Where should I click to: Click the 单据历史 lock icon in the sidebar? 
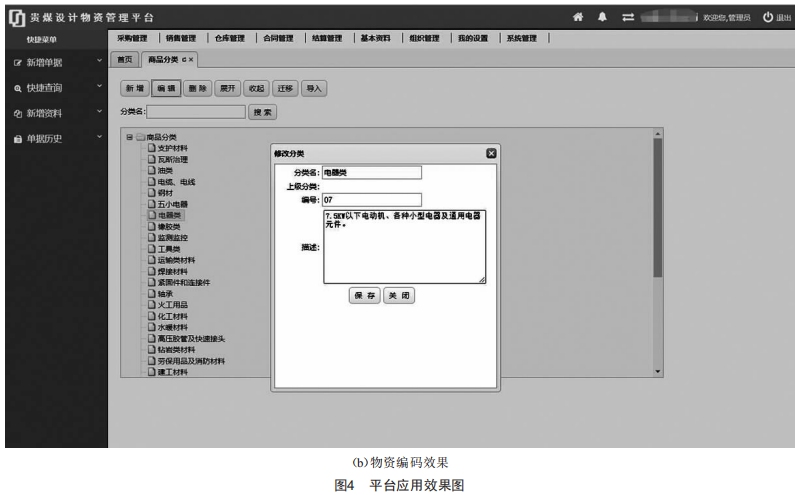point(18,139)
